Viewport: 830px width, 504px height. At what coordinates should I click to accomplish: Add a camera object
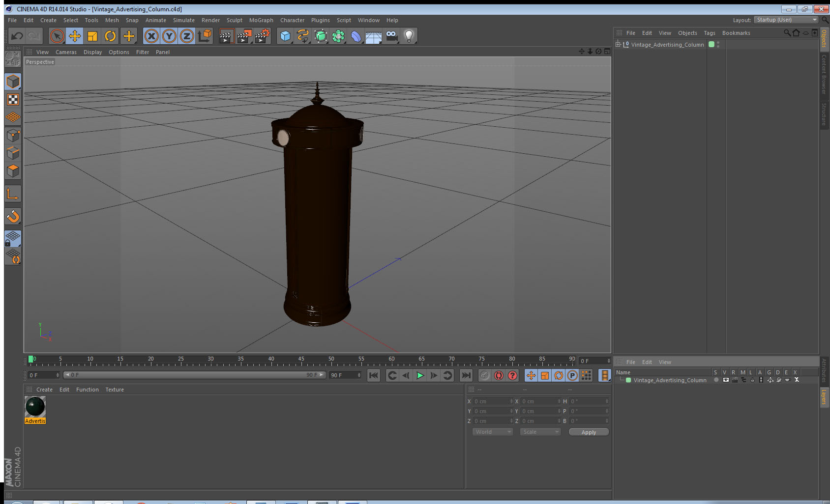coord(391,36)
